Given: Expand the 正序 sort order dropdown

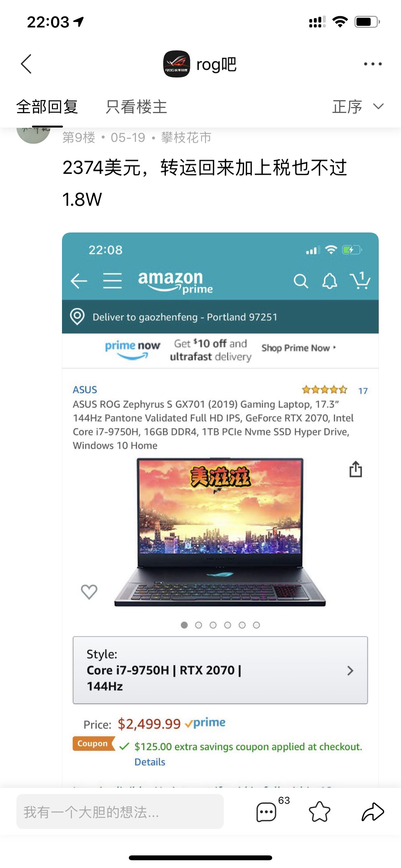Looking at the screenshot, I should tap(358, 107).
